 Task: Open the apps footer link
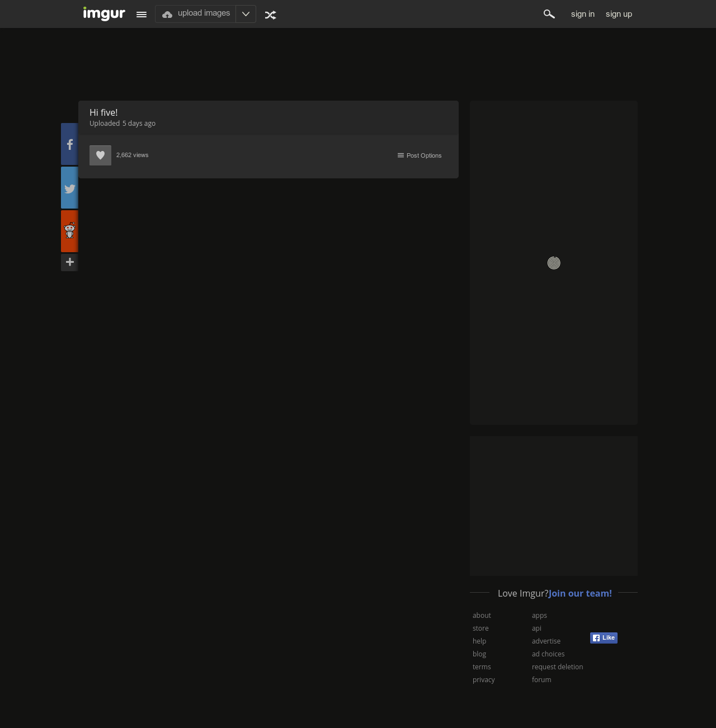click(x=539, y=615)
